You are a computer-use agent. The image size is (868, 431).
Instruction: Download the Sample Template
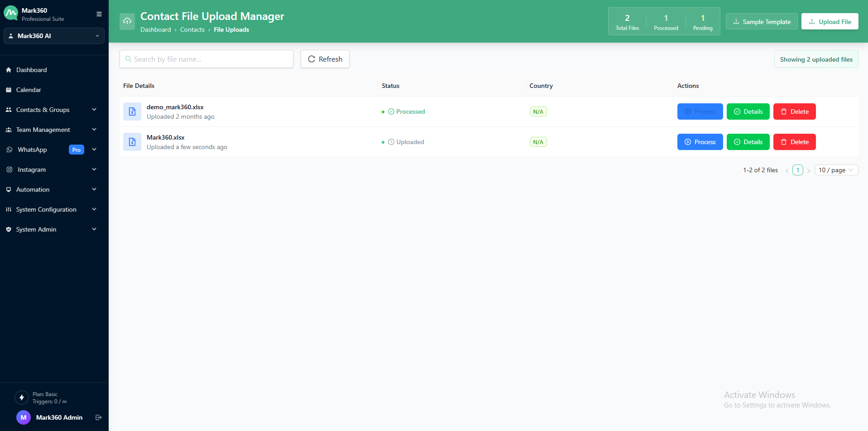[762, 22]
